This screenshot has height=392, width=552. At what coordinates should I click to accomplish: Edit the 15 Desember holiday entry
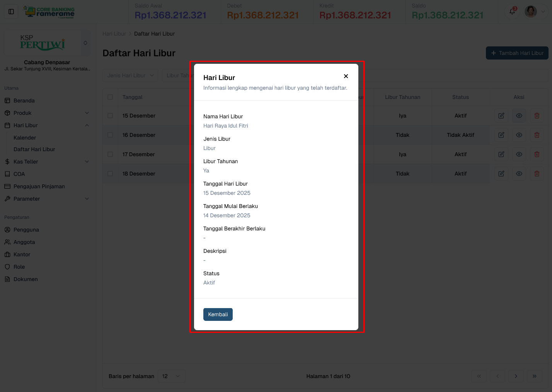tap(501, 115)
